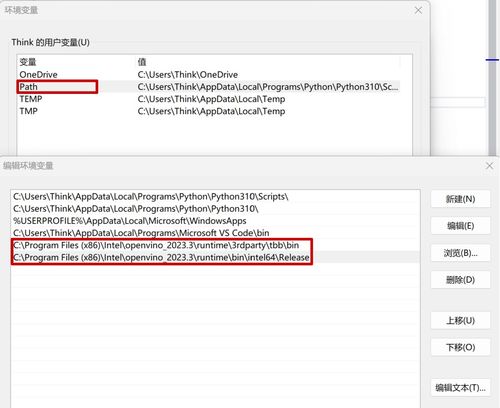Select the Path user variable row

tap(209, 87)
